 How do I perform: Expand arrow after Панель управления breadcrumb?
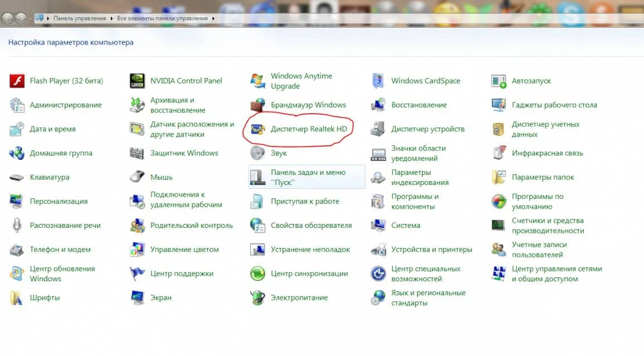[x=111, y=18]
